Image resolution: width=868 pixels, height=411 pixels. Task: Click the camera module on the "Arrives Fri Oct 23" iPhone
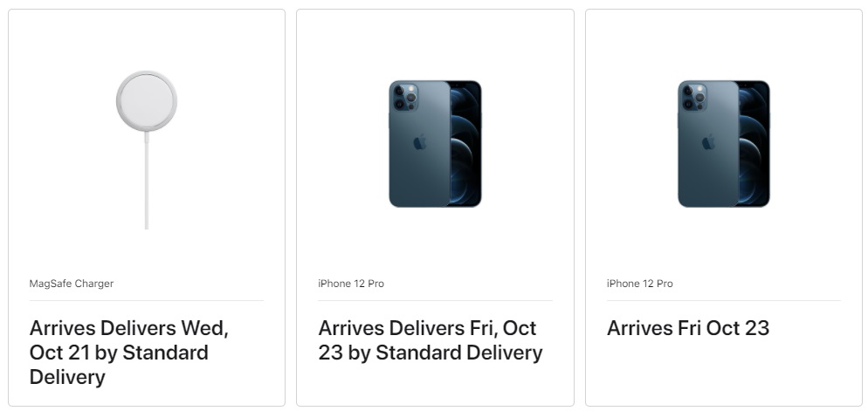coord(693,97)
